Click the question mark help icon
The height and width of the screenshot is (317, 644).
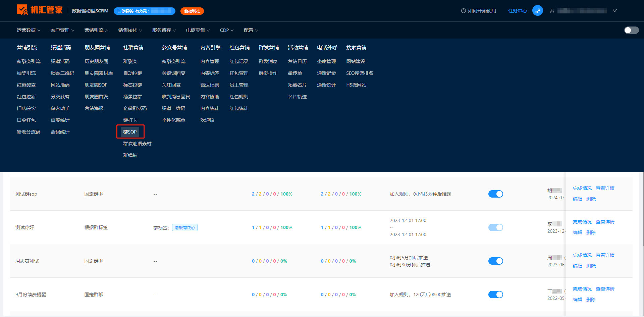coord(464,11)
